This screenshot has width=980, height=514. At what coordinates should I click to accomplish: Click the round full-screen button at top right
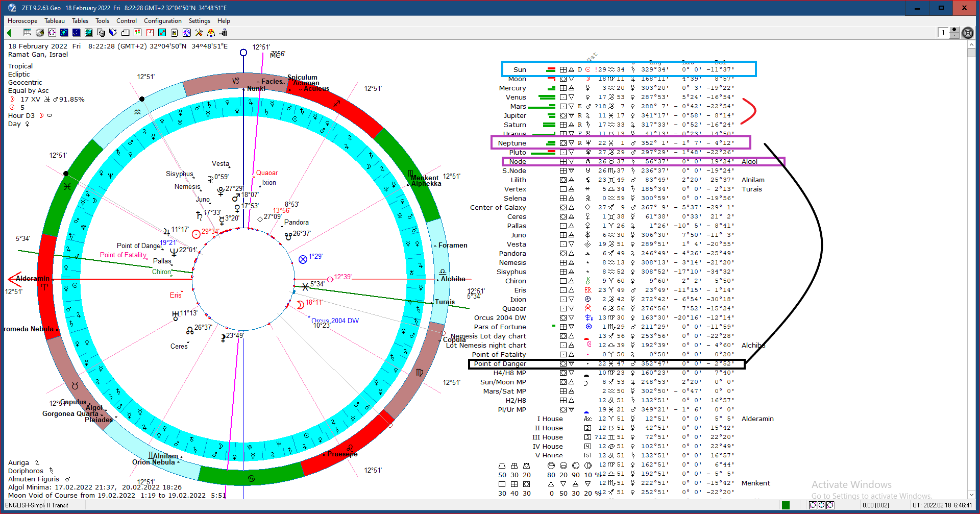click(967, 33)
